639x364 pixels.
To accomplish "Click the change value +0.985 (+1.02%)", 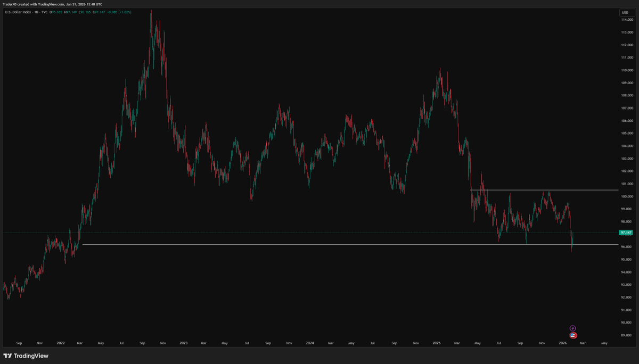I will (x=119, y=12).
